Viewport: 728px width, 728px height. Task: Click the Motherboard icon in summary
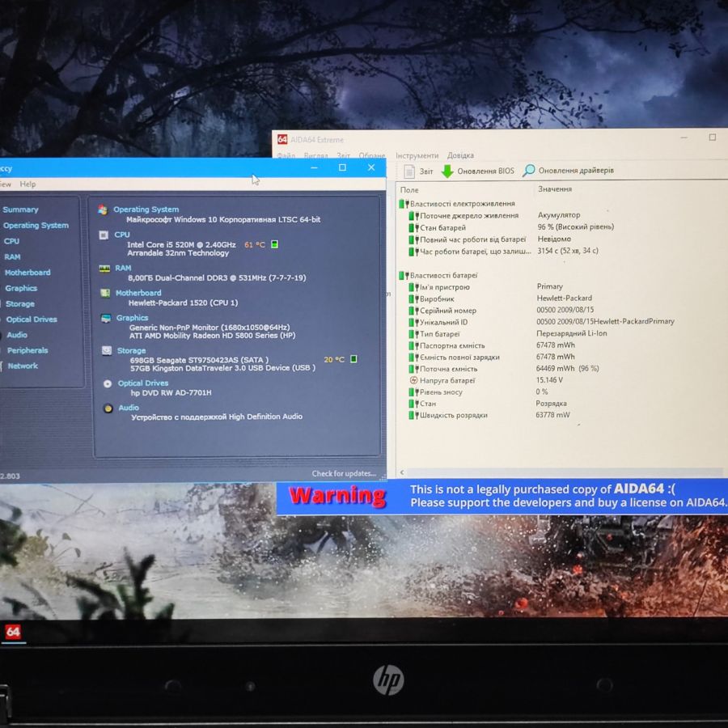point(105,293)
